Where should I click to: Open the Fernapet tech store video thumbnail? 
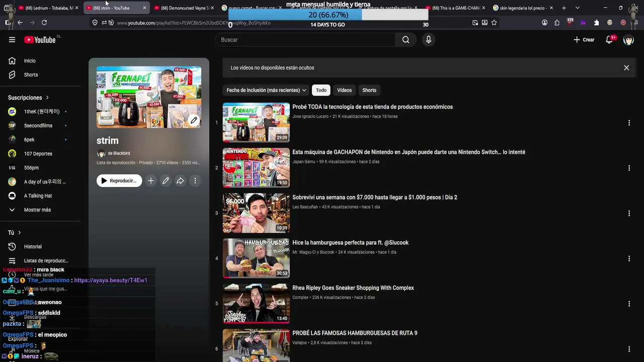(256, 122)
